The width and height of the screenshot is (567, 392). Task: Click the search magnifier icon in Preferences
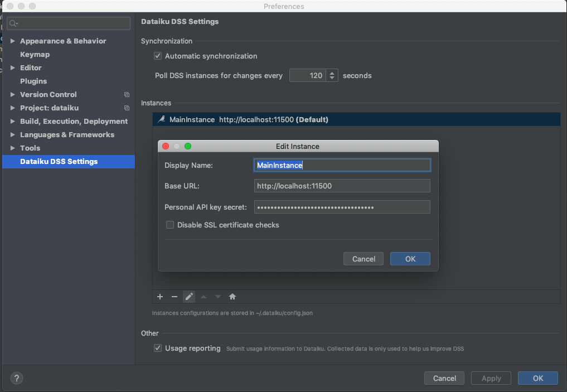[x=13, y=23]
